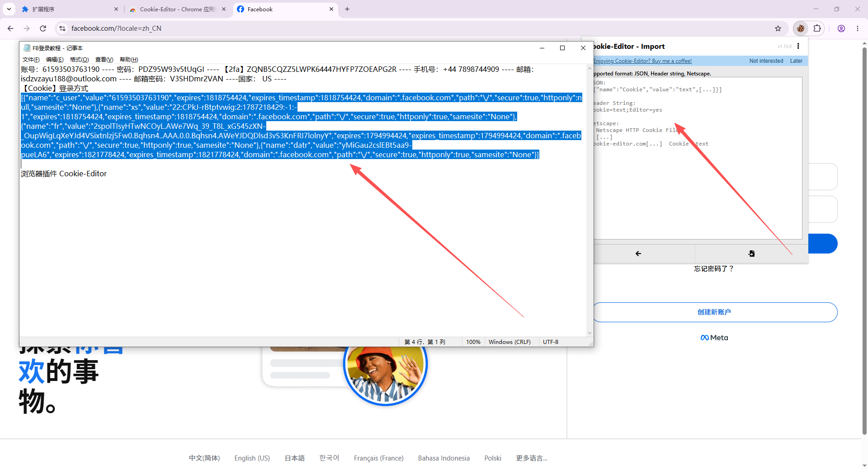
Task: Open the Chrome extensions puzzle icon
Action: tap(817, 28)
